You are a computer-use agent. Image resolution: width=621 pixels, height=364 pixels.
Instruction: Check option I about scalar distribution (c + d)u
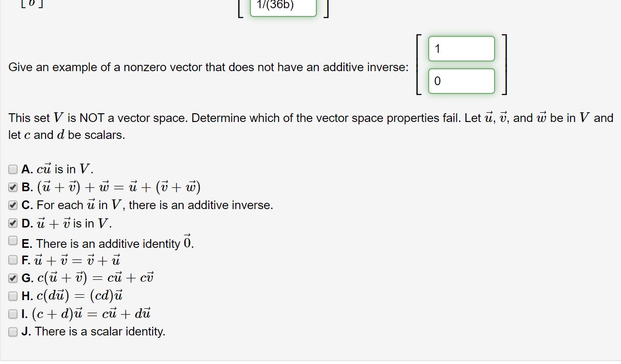coord(13,314)
